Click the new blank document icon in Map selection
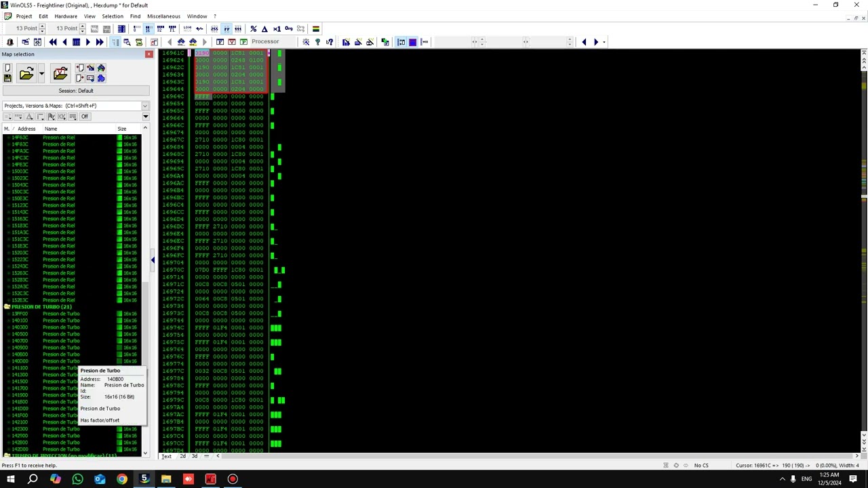Image resolution: width=868 pixels, height=488 pixels. click(x=7, y=68)
